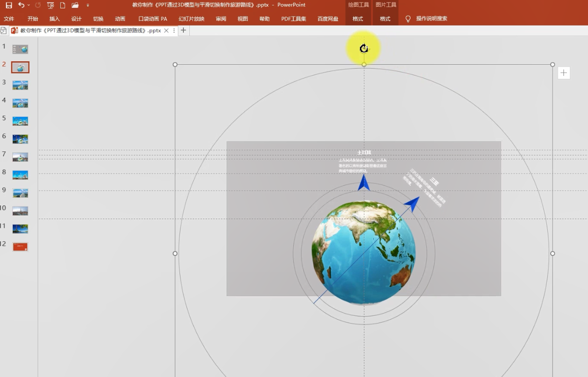This screenshot has width=588, height=377.
Task: Expand Customize Quick Access Toolbar arrow
Action: (x=88, y=5)
